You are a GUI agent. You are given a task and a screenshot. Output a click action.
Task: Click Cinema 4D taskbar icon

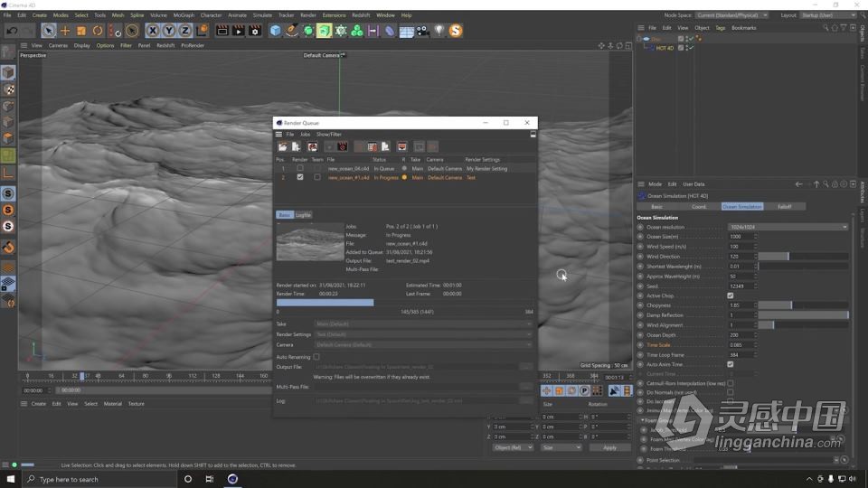(x=232, y=479)
